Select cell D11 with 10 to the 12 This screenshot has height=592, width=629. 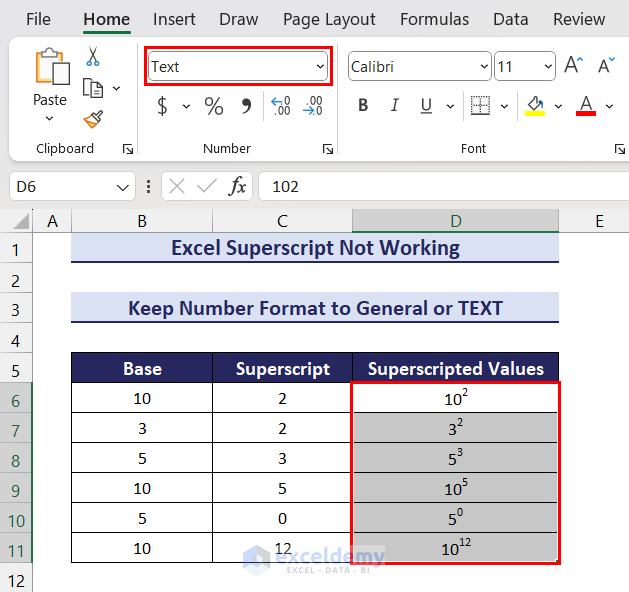click(x=456, y=548)
